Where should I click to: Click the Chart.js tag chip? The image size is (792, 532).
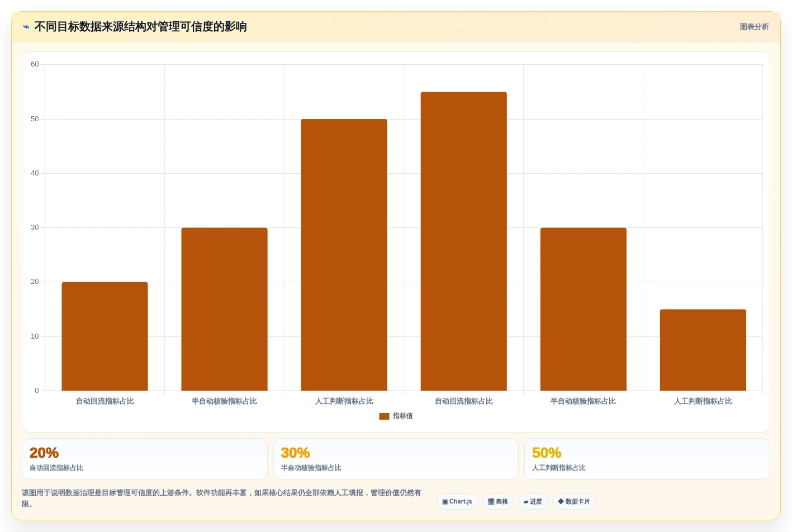[x=457, y=501]
